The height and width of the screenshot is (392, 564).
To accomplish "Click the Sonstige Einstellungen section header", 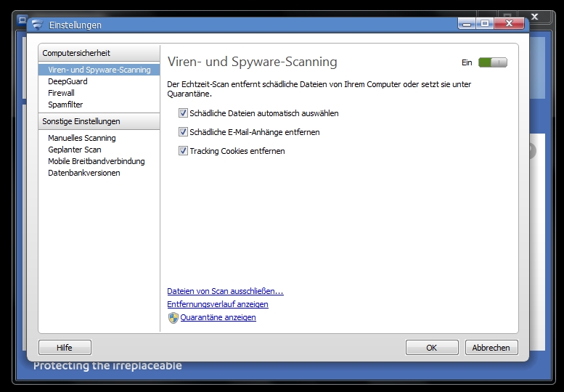I will pos(99,121).
